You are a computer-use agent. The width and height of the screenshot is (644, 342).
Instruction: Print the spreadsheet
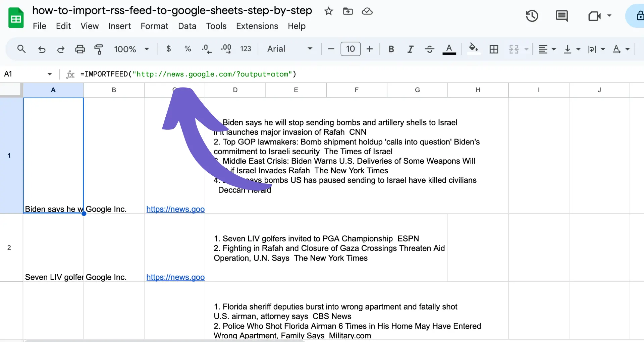[80, 49]
